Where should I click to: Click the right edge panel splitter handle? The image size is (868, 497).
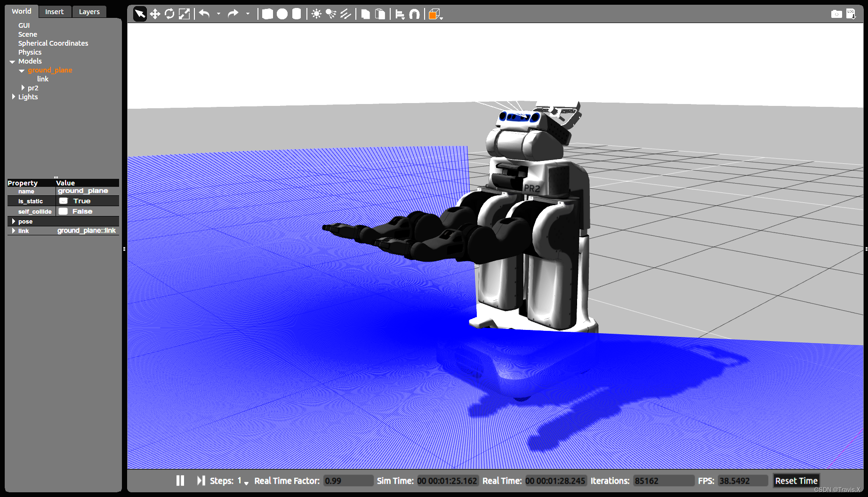[x=866, y=248]
